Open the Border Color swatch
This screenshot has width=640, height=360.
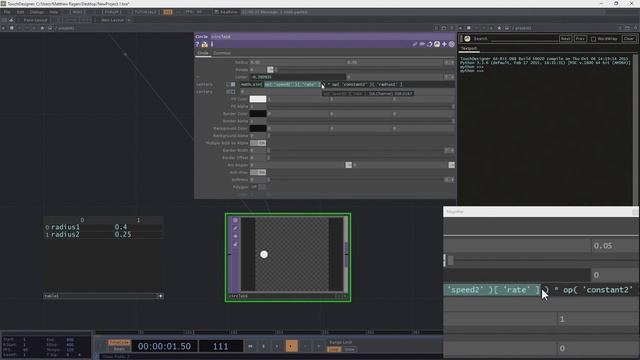coord(258,114)
